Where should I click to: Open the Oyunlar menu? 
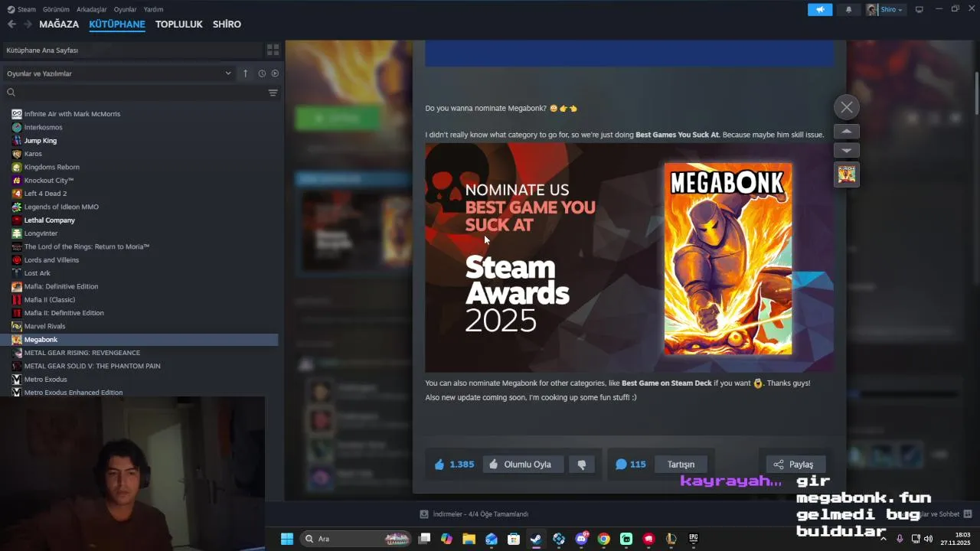[125, 9]
